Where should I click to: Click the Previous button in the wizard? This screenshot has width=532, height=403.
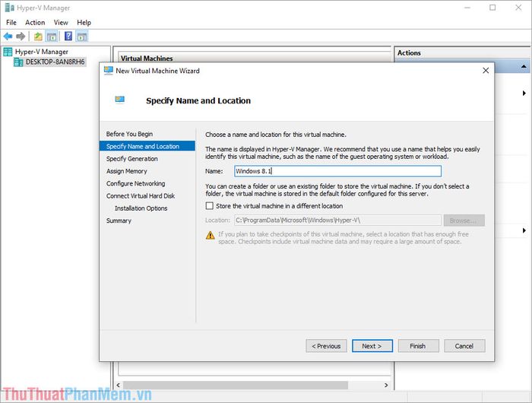pos(326,346)
